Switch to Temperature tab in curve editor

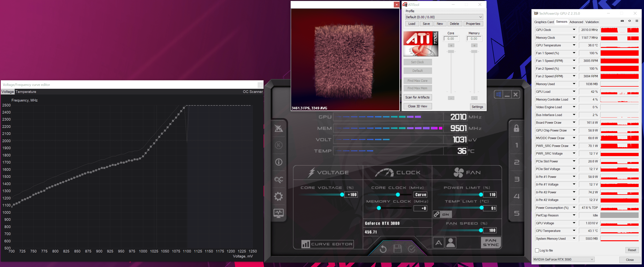click(26, 92)
